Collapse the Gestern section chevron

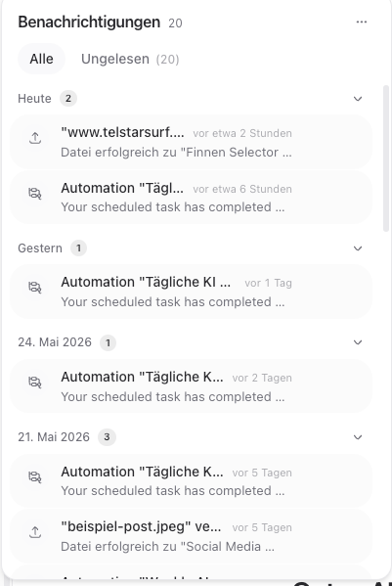click(358, 248)
